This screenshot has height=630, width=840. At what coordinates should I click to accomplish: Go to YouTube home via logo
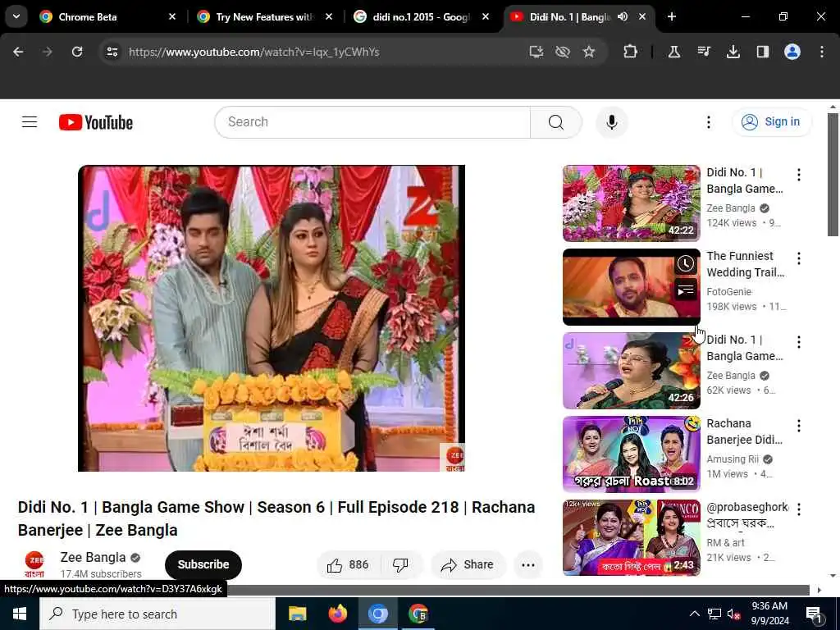coord(96,122)
